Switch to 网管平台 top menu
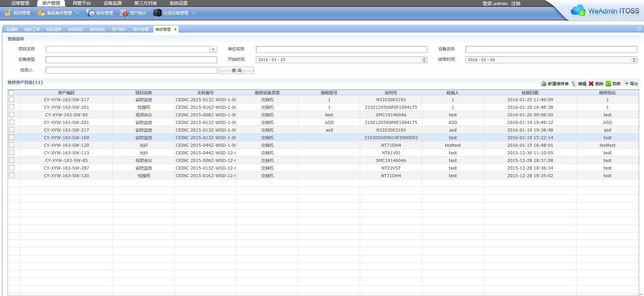Screen dimensions: 644x296 click(82, 3)
